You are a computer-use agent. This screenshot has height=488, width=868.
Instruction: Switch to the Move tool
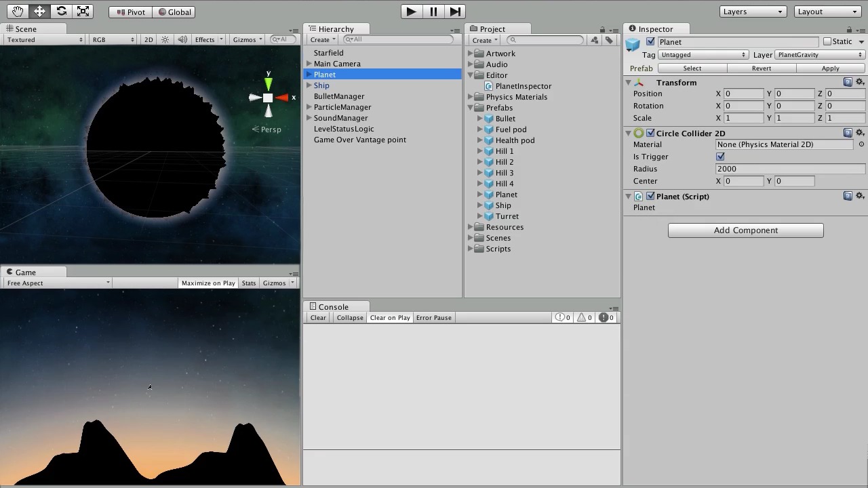[39, 12]
